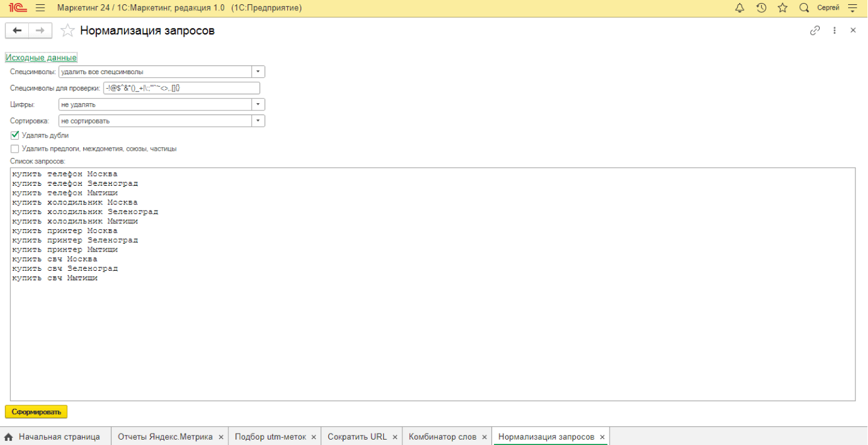
Task: Close the 'Подбор utm-меток' tab
Action: pyautogui.click(x=314, y=437)
